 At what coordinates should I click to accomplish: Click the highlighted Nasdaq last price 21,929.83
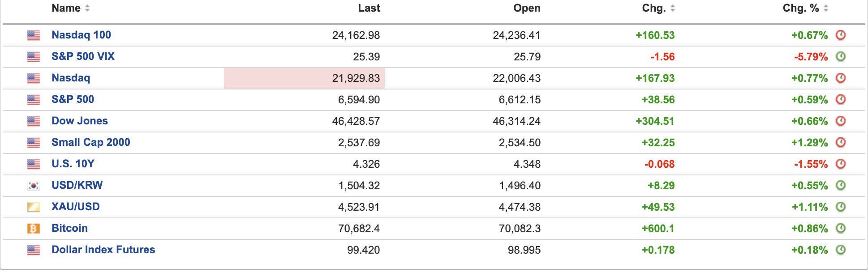coord(356,78)
